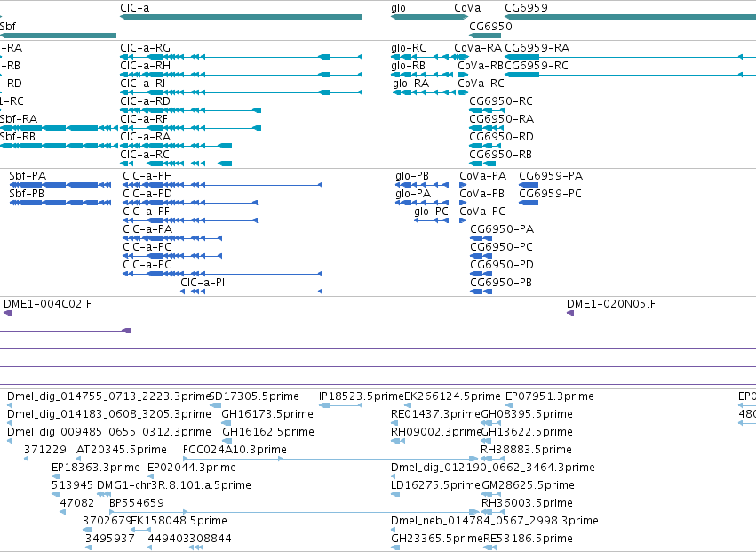Click the CoVa-PA protein feature
Viewport: 756px width, 552px height.
pyautogui.click(x=463, y=185)
